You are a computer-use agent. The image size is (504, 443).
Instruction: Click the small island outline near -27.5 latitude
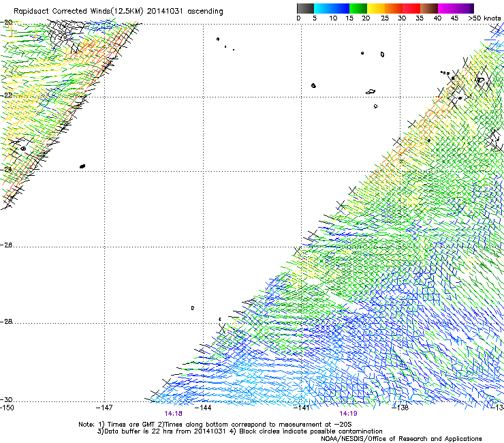193,308
